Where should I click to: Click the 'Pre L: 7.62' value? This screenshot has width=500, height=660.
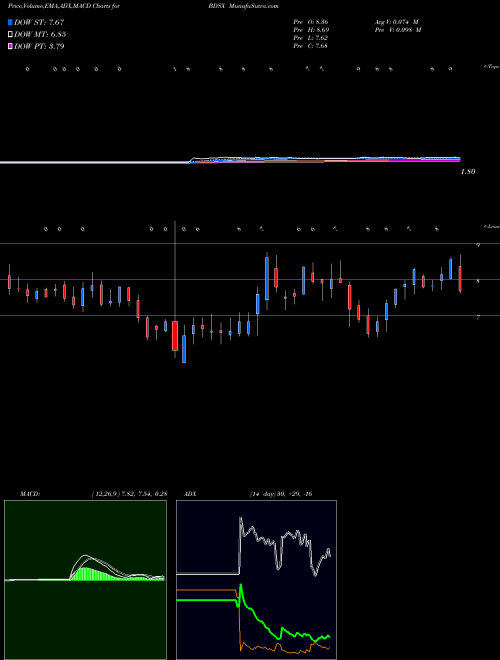pyautogui.click(x=311, y=37)
